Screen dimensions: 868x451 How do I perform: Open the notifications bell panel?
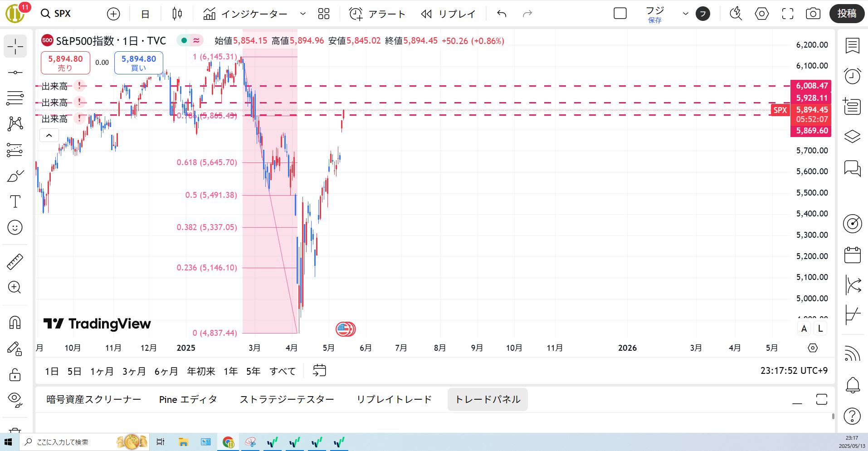point(853,385)
